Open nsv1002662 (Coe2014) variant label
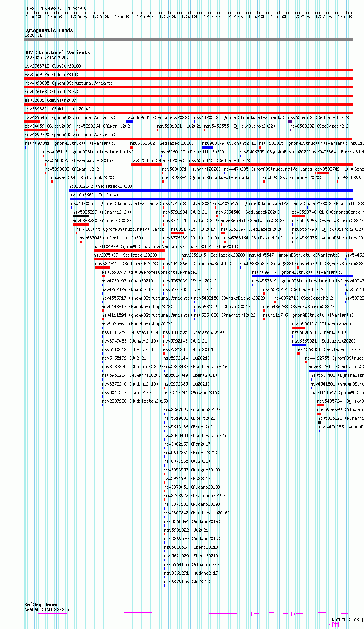364x629 pixels. pos(93,195)
